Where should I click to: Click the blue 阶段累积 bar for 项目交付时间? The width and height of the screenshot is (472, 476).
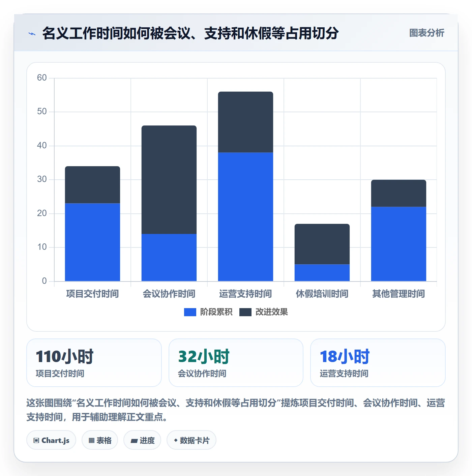pos(92,242)
